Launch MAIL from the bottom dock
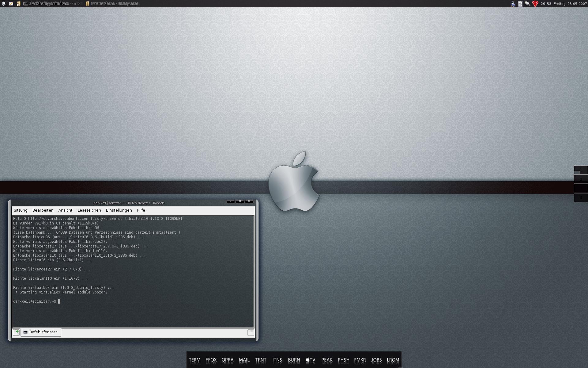The height and width of the screenshot is (368, 588). pyautogui.click(x=244, y=360)
